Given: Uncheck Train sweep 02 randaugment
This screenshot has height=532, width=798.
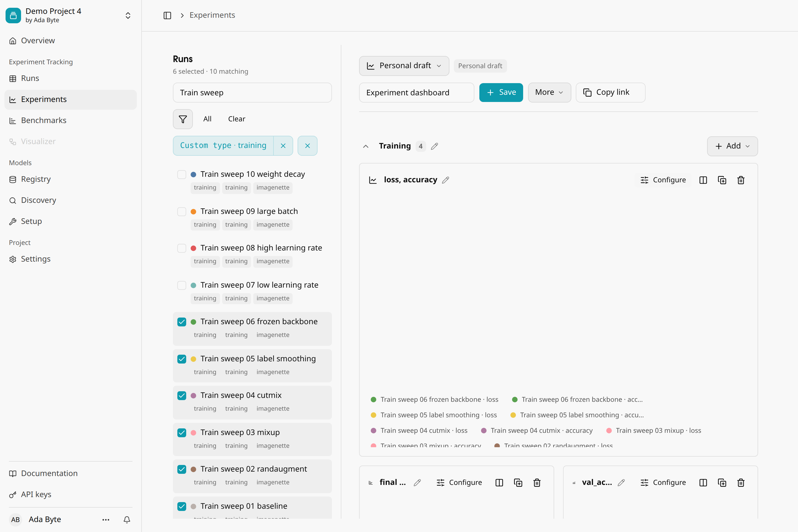Looking at the screenshot, I should pos(182,469).
